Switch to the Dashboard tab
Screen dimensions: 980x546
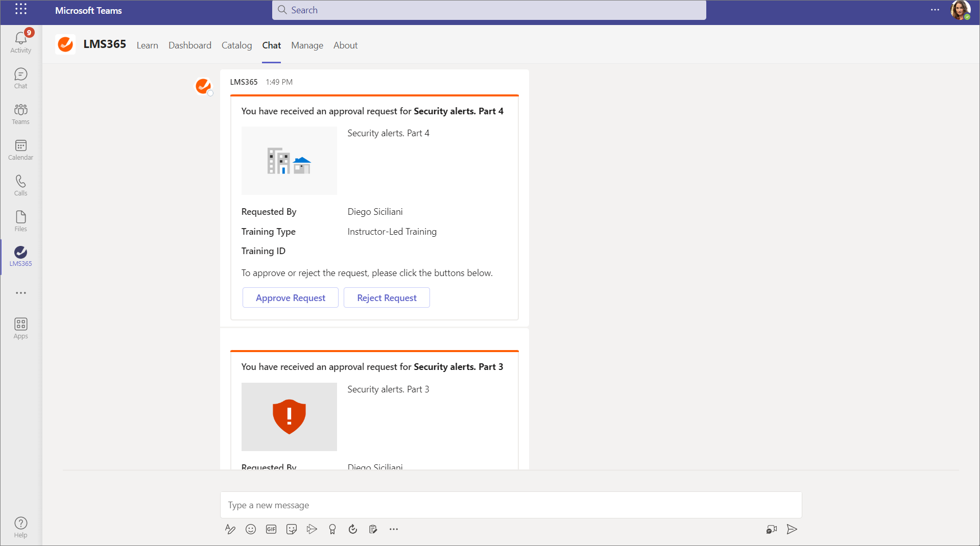click(189, 45)
